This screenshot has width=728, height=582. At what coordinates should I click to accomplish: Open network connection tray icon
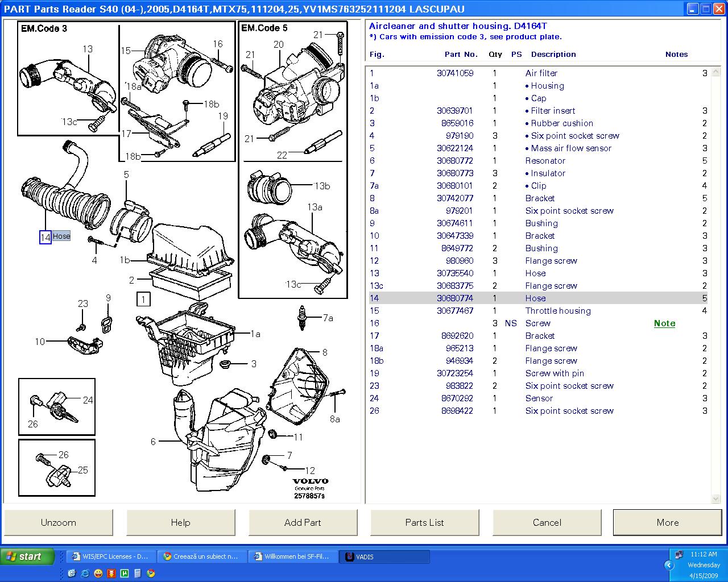tap(679, 554)
